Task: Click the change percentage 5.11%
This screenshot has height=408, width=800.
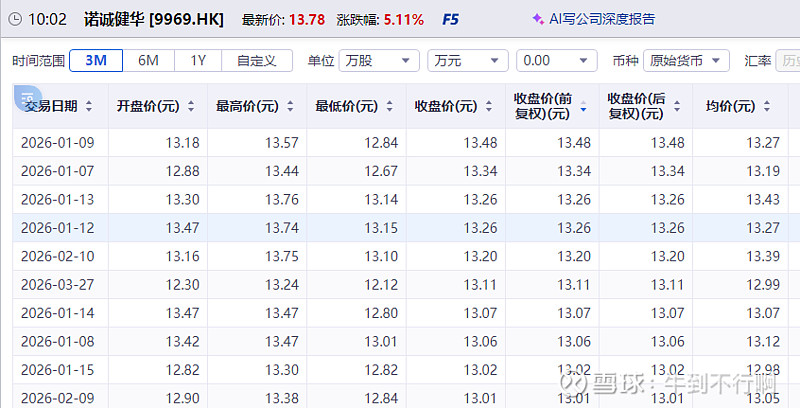Action: pos(404,20)
